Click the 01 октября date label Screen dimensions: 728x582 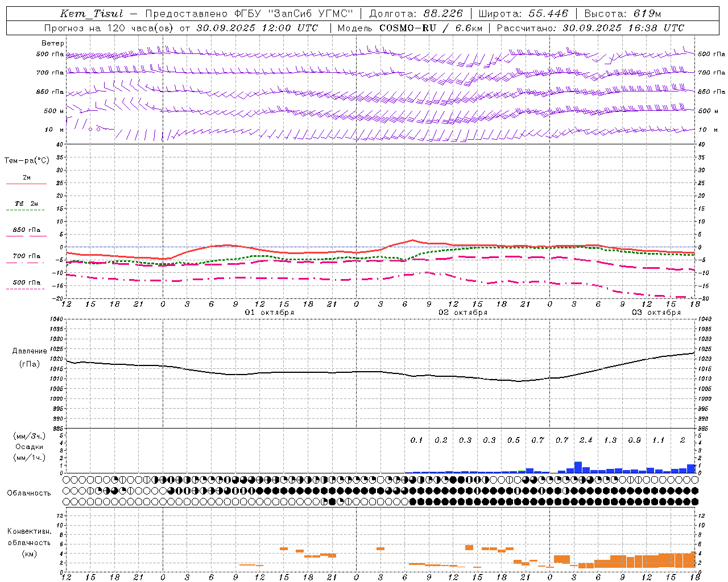point(270,313)
